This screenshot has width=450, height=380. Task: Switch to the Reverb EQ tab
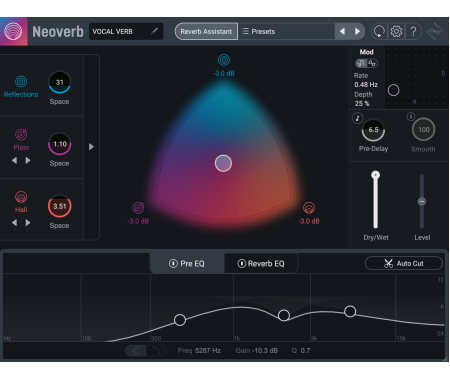coord(261,264)
